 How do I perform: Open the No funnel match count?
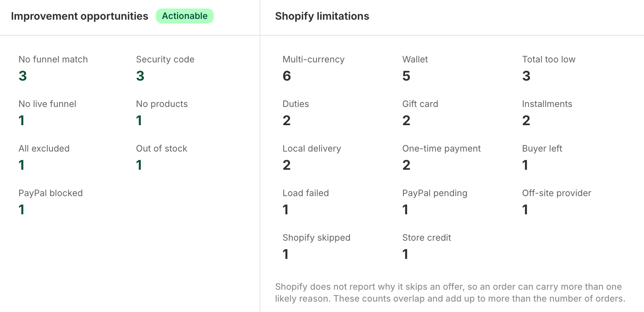coord(53,68)
